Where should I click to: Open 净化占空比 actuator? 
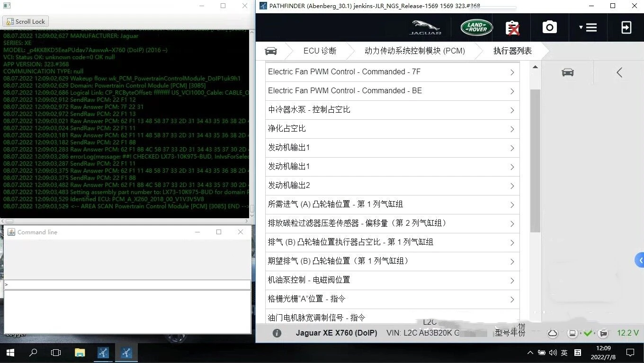pyautogui.click(x=392, y=129)
